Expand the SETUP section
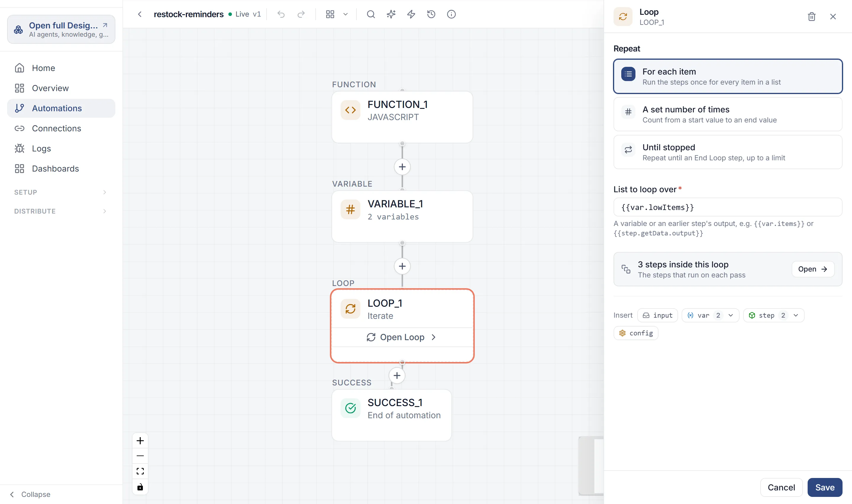Viewport: 852px width, 504px height. 61,192
